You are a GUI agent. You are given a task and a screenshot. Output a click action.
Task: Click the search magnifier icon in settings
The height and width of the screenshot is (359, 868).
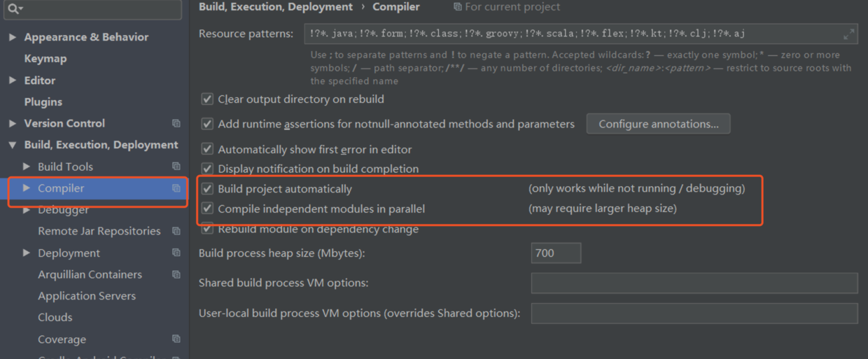[x=13, y=8]
